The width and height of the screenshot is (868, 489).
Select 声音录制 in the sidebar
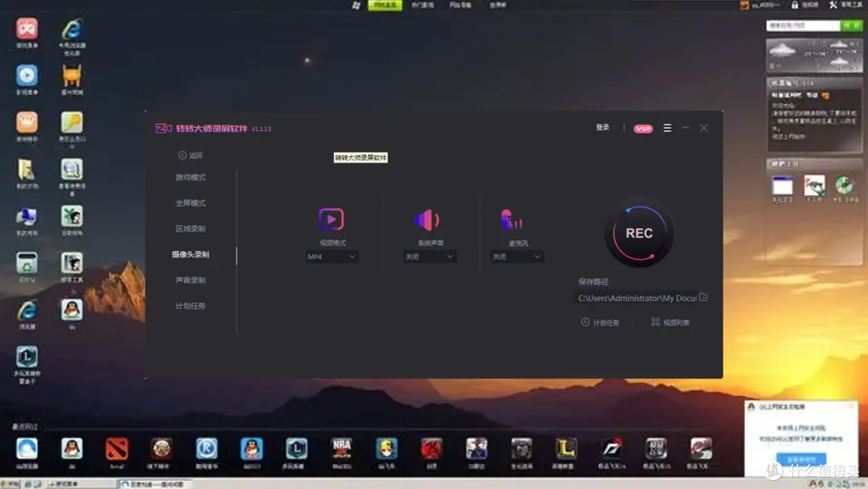click(x=190, y=280)
